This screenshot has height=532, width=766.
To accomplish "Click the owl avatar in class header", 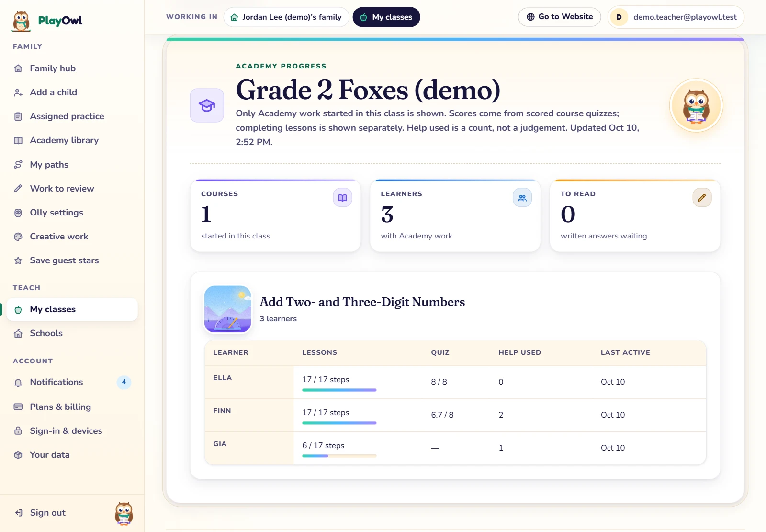I will click(x=696, y=105).
